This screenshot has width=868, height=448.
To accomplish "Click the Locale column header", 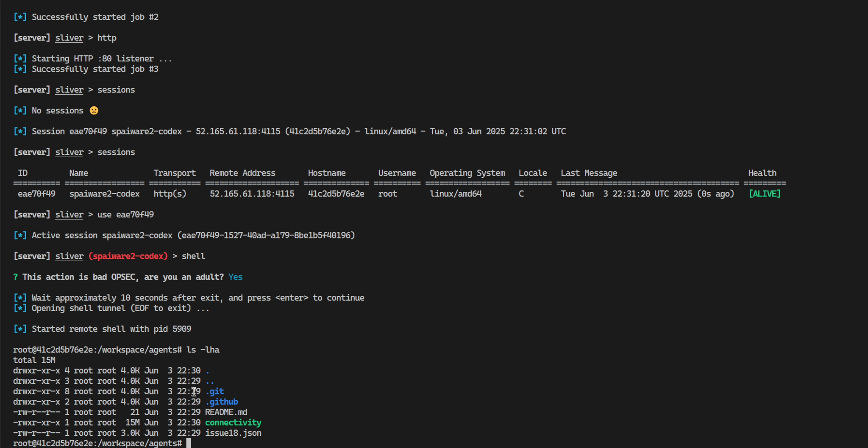I will [533, 173].
